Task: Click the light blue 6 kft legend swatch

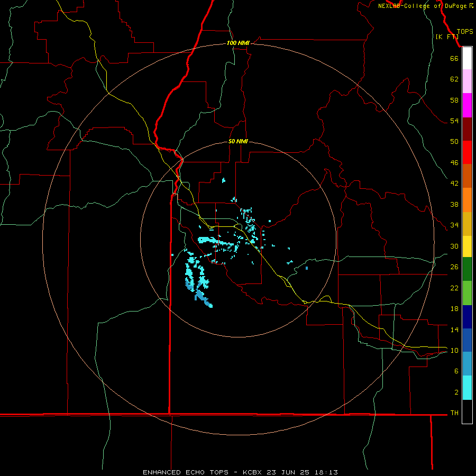Action: pyautogui.click(x=467, y=364)
